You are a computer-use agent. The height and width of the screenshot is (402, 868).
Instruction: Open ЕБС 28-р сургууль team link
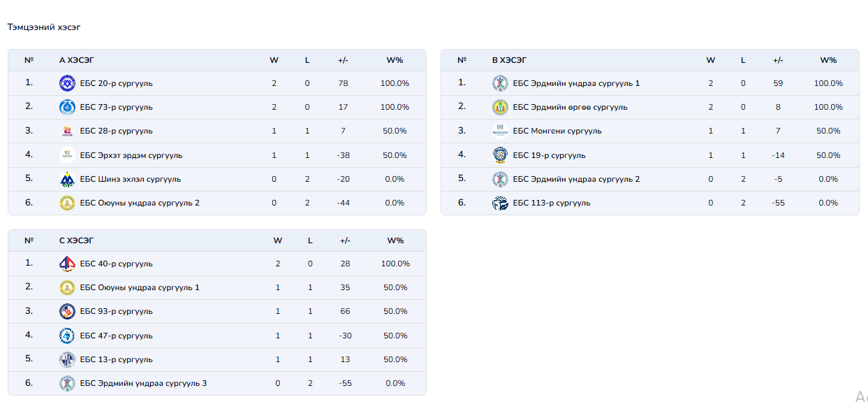(116, 131)
